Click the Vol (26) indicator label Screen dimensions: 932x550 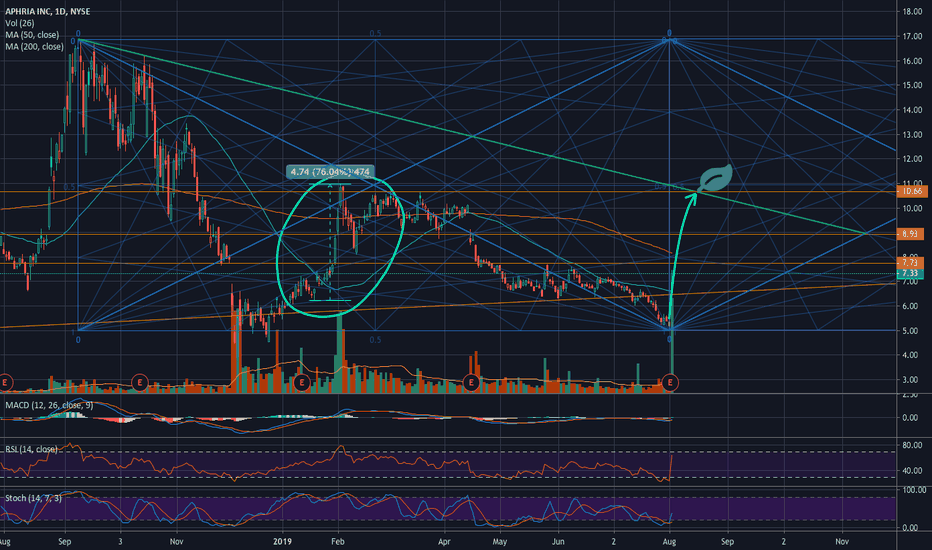pyautogui.click(x=20, y=23)
